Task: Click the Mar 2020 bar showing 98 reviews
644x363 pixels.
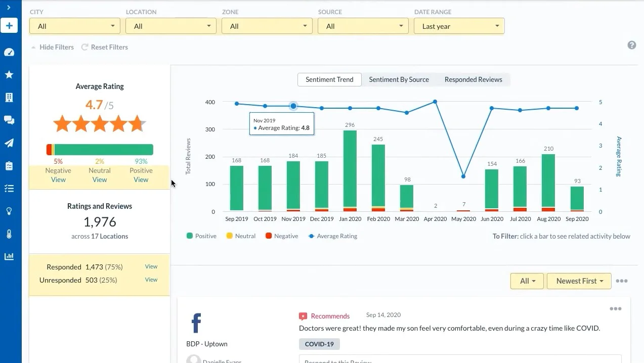Action: click(x=407, y=198)
